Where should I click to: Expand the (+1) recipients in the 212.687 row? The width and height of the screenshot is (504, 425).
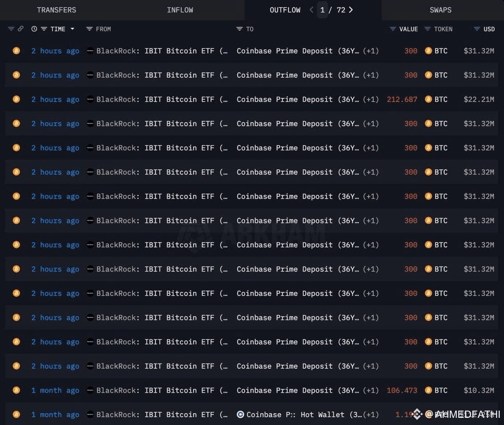pyautogui.click(x=371, y=100)
